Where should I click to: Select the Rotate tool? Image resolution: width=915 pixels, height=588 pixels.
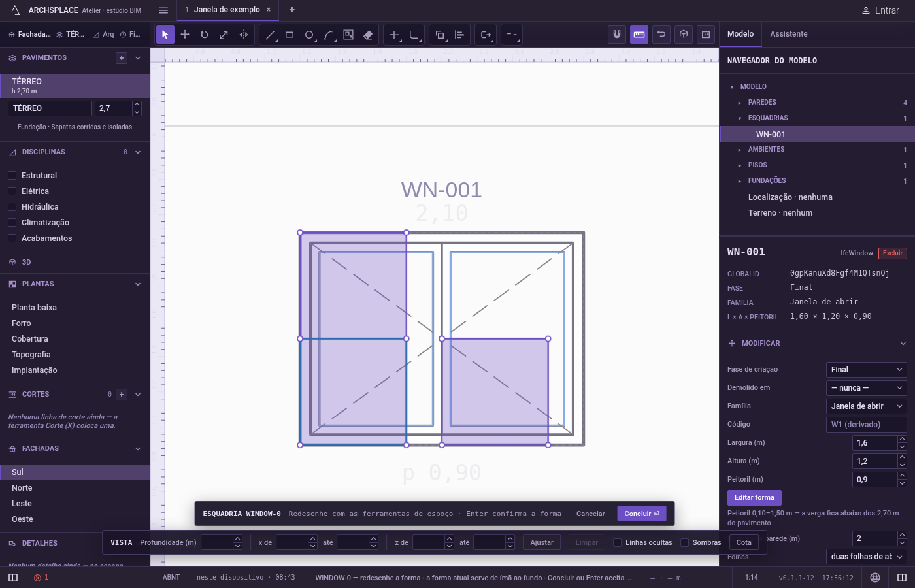click(205, 35)
